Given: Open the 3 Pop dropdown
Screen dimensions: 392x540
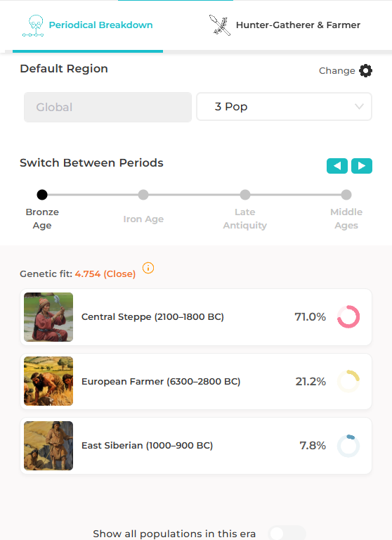Looking at the screenshot, I should pyautogui.click(x=284, y=107).
